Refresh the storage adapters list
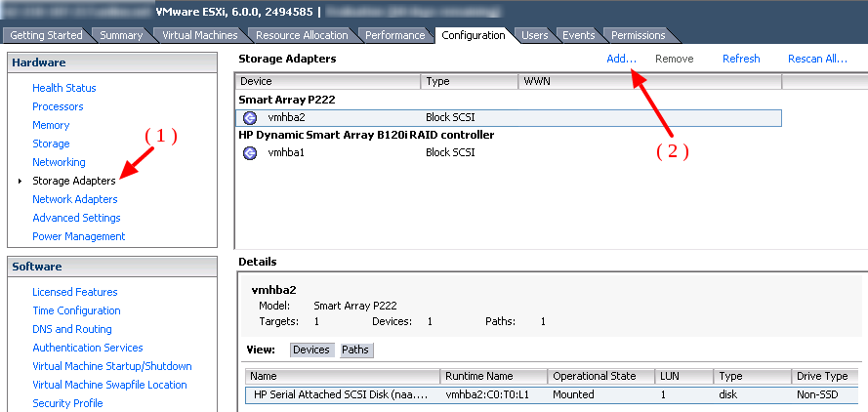Screen dimensions: 868x412 pos(740,59)
